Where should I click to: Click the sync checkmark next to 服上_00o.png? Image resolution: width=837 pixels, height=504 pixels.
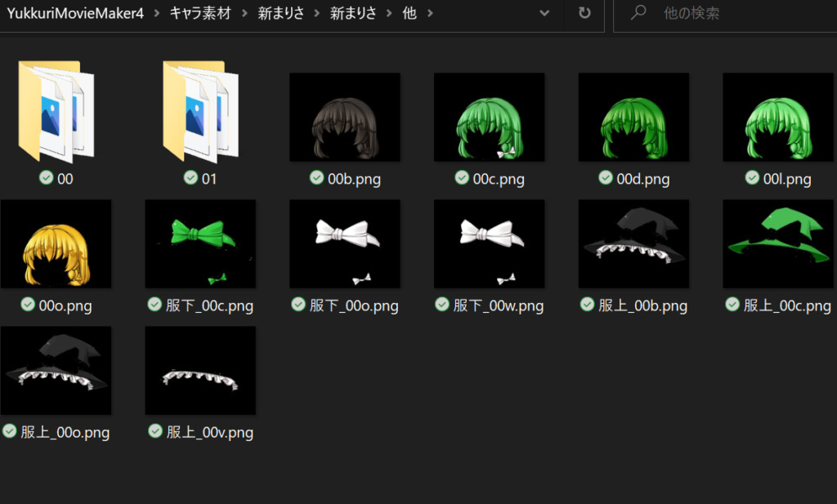pyautogui.click(x=10, y=431)
